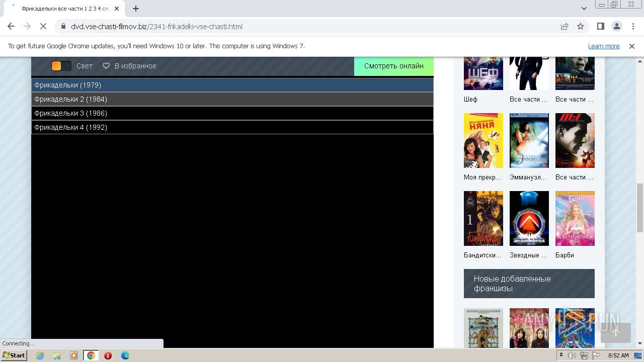Screen dimensions: 644x362
Task: Open the third new franchise poster
Action: (x=575, y=328)
